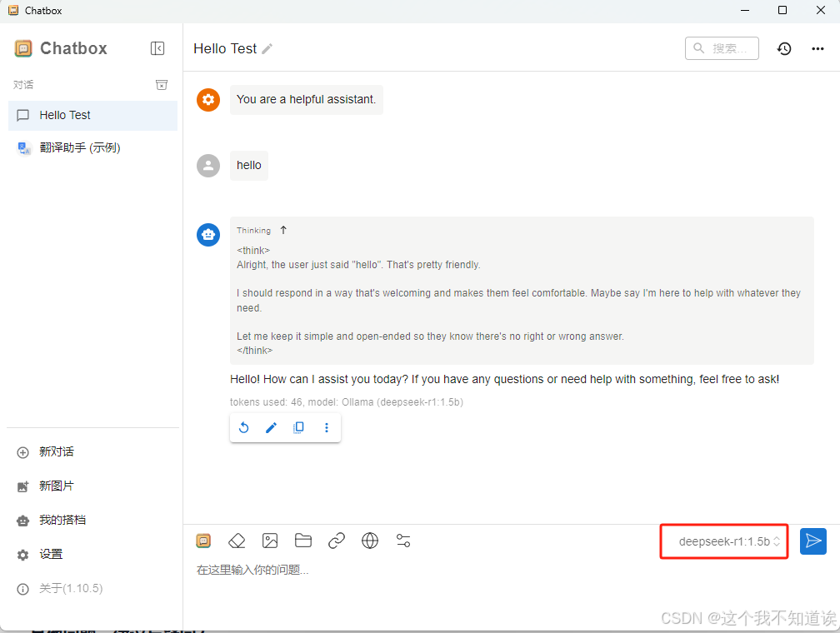
Task: Open the three-dot menu beside copy icon
Action: [x=327, y=427]
